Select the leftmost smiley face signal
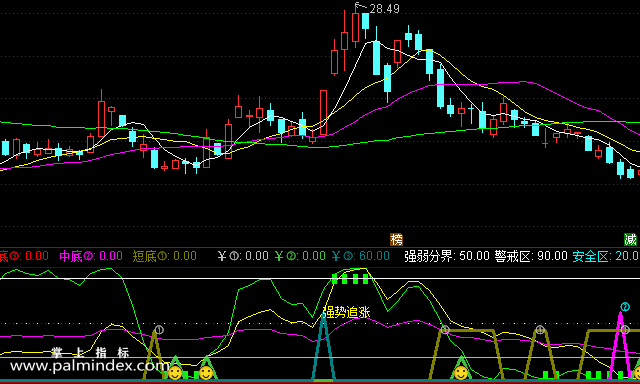 click(x=176, y=373)
